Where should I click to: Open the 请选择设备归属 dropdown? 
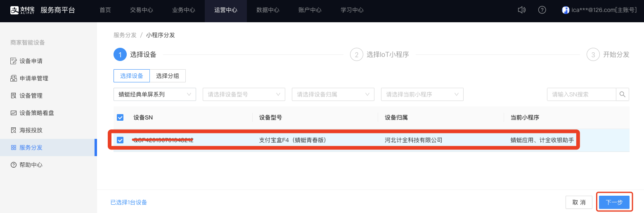click(x=333, y=94)
